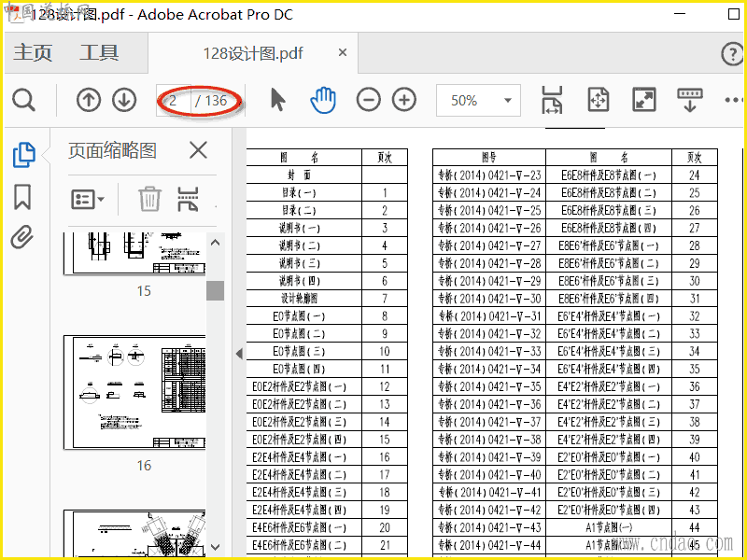This screenshot has height=560, width=747.
Task: Click 专桥(2014)0421-V-23 drawing number cell
Action: [x=489, y=175]
